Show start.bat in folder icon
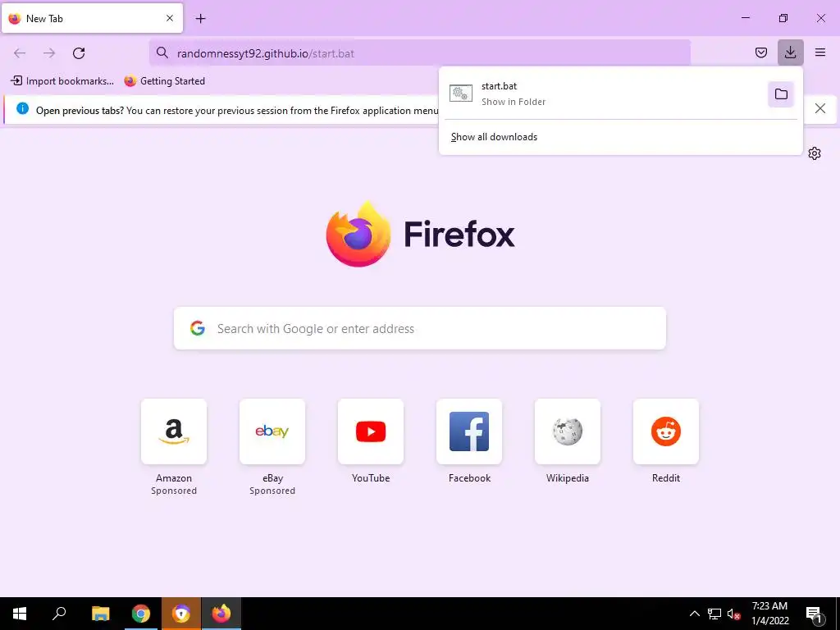Image resolution: width=840 pixels, height=630 pixels. click(x=781, y=94)
